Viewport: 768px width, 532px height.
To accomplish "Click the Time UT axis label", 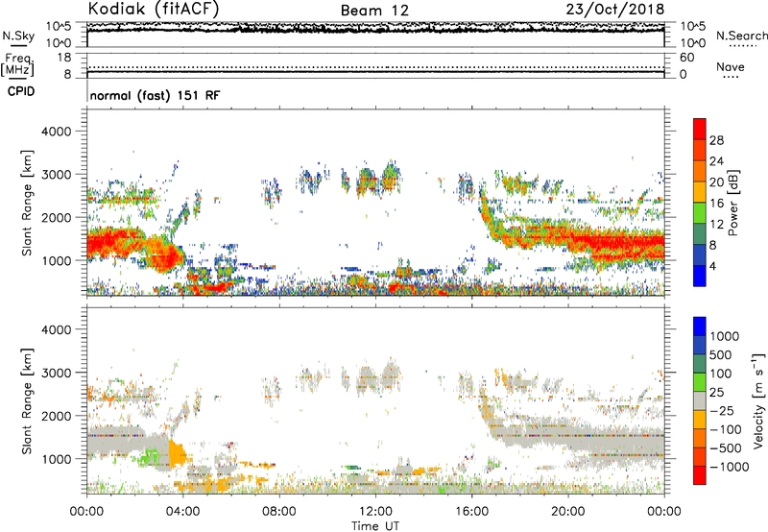I will [375, 526].
